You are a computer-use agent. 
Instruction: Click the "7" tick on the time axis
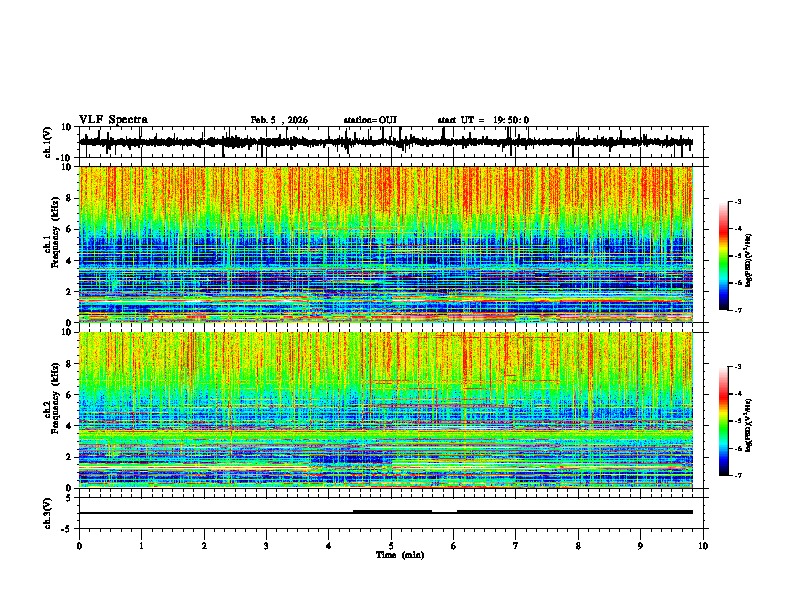pos(516,546)
